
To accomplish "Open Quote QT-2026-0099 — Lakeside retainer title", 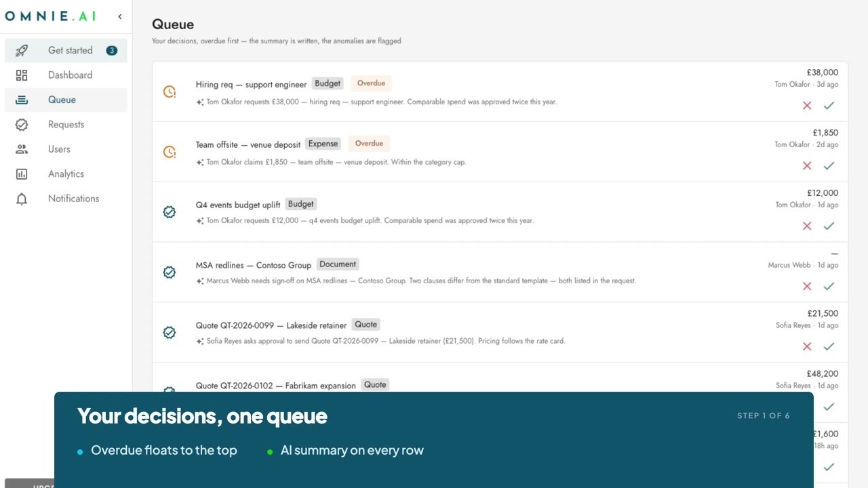I will [x=271, y=326].
